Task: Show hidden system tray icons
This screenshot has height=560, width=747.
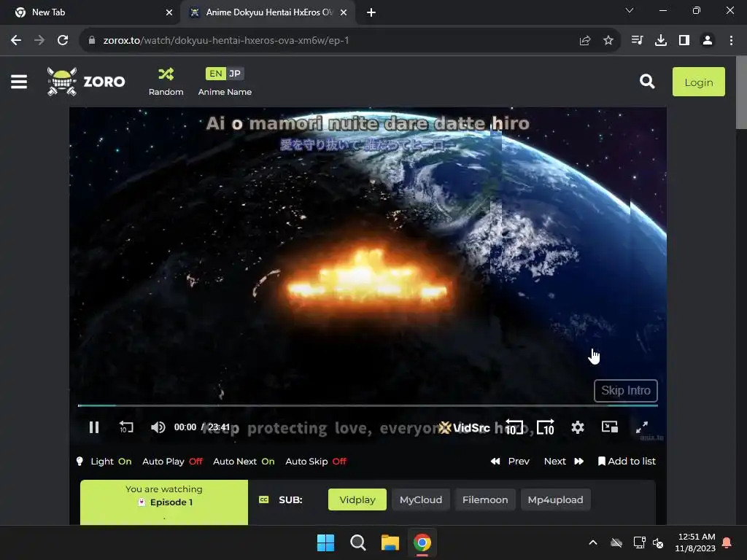Action: 593,542
